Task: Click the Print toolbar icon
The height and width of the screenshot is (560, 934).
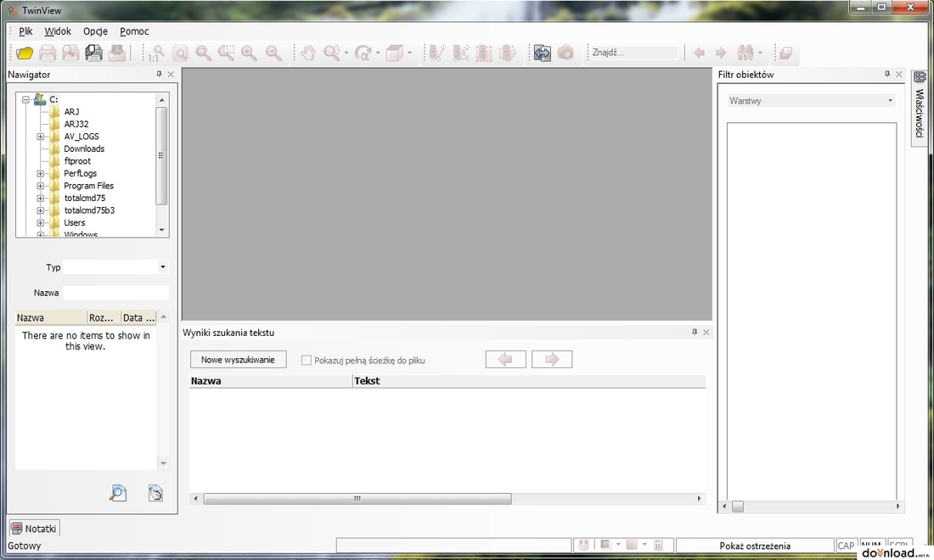Action: coord(48,53)
